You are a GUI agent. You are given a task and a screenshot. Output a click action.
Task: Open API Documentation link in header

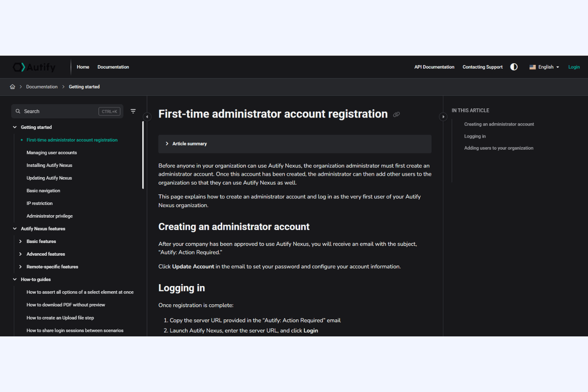click(434, 67)
